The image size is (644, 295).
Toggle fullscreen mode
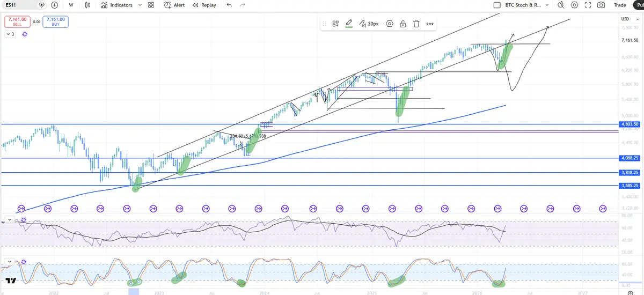point(588,5)
